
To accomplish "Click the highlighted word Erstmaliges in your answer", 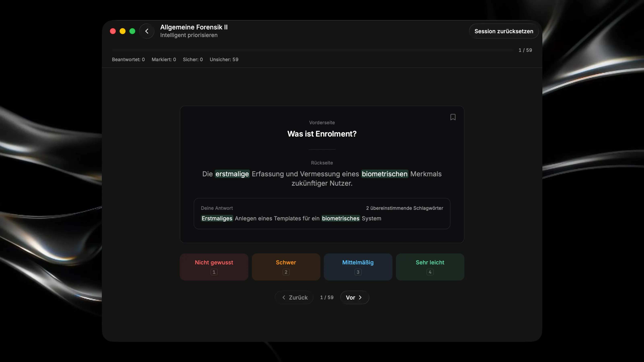I will (x=217, y=218).
